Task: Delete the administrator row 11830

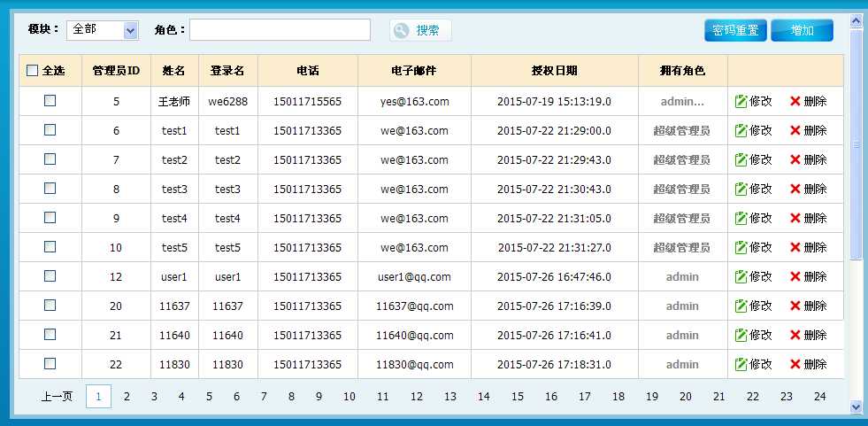Action: (x=795, y=365)
